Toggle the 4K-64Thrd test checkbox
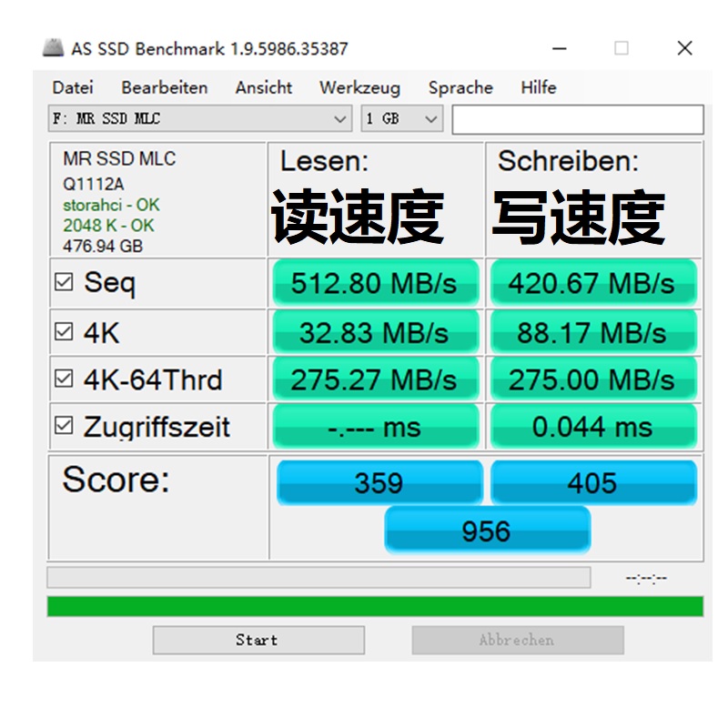The height and width of the screenshot is (728, 728). pyautogui.click(x=64, y=379)
